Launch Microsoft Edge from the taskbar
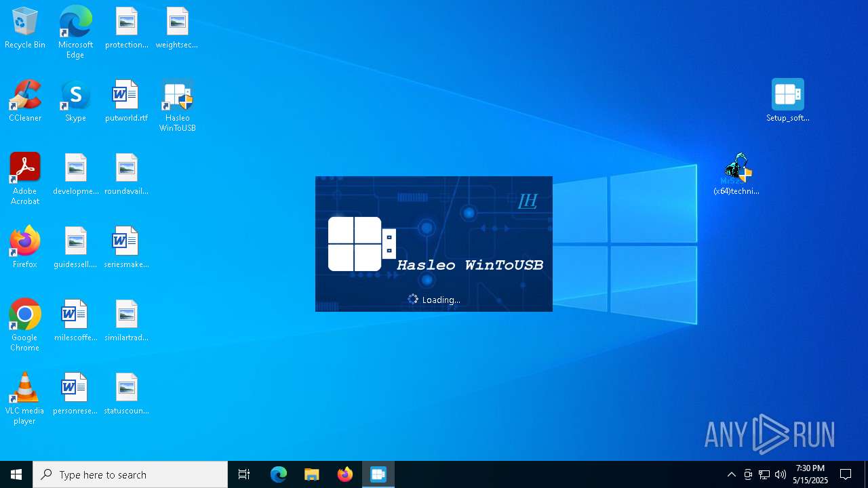This screenshot has width=868, height=488. [x=279, y=474]
